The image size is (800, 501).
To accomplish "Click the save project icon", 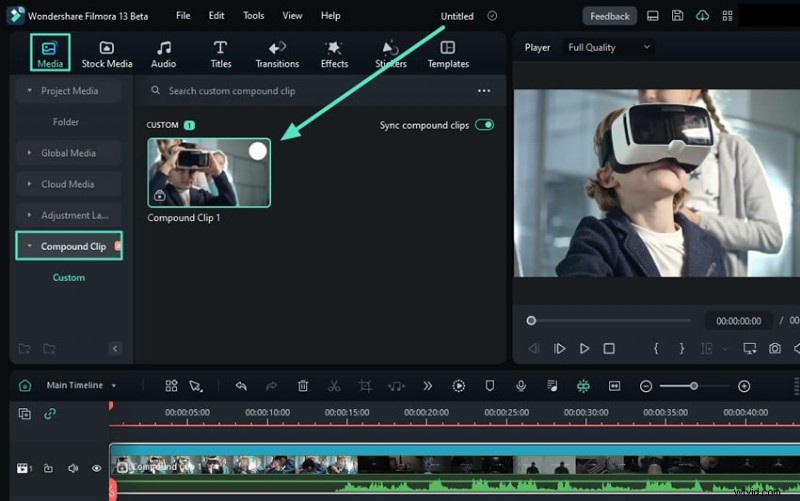I will (x=677, y=16).
